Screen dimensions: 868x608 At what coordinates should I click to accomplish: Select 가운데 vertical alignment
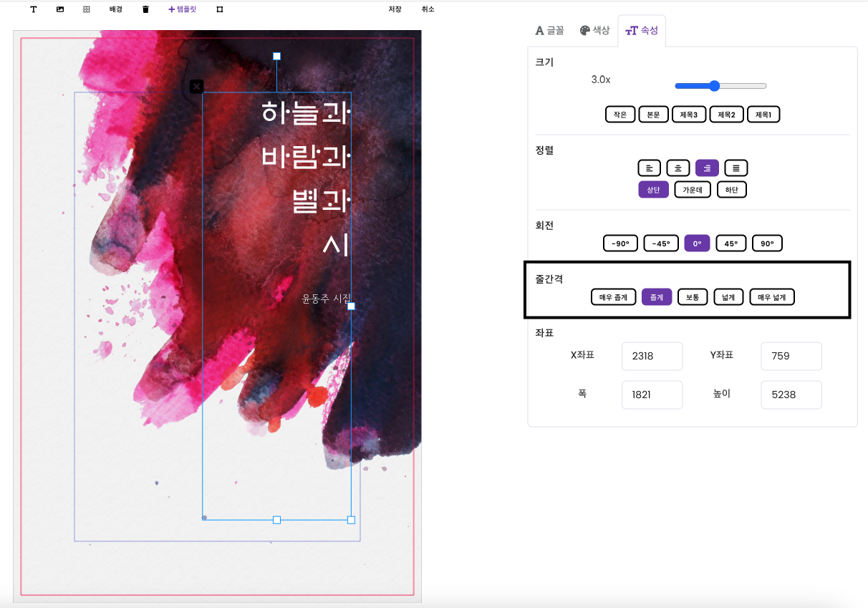[692, 190]
